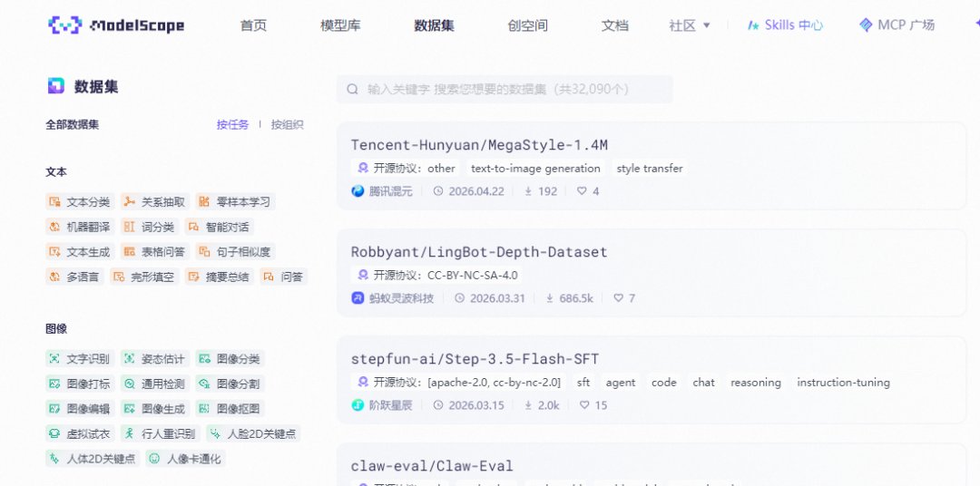Viewport: 980px width, 486px height.
Task: Click the 人体2D关键点 tag icon
Action: pyautogui.click(x=55, y=459)
